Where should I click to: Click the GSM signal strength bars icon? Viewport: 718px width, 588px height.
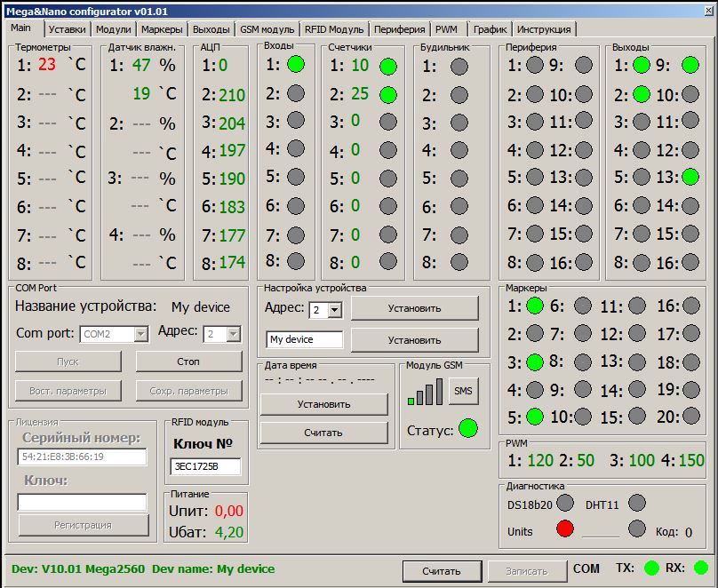pos(426,393)
